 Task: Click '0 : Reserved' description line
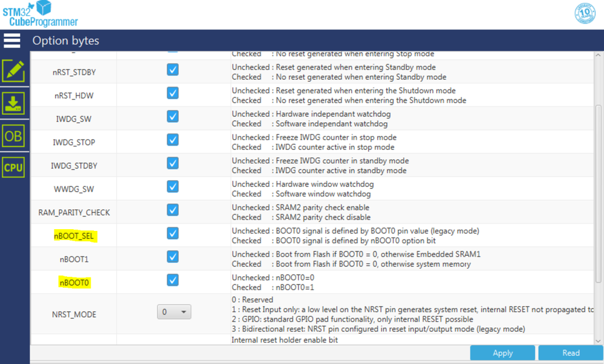click(252, 300)
